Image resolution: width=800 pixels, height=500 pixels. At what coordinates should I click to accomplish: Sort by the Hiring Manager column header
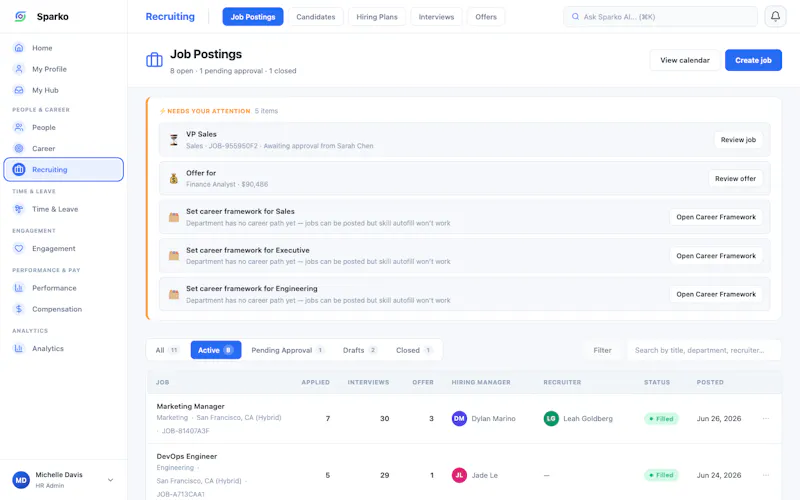481,382
